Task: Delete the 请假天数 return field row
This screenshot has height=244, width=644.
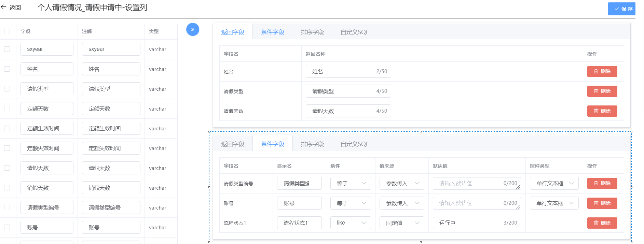Action: pos(602,111)
